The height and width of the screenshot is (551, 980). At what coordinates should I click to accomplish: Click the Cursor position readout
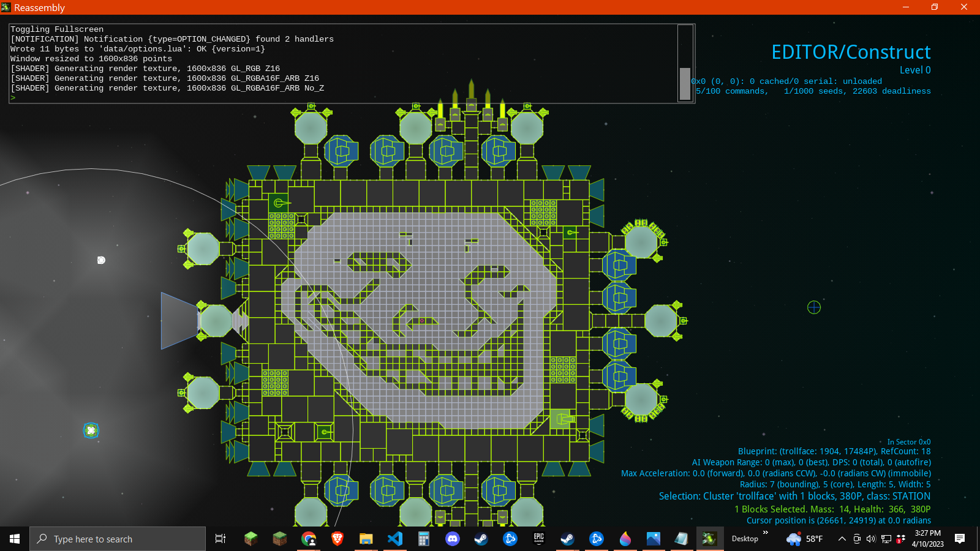(839, 520)
